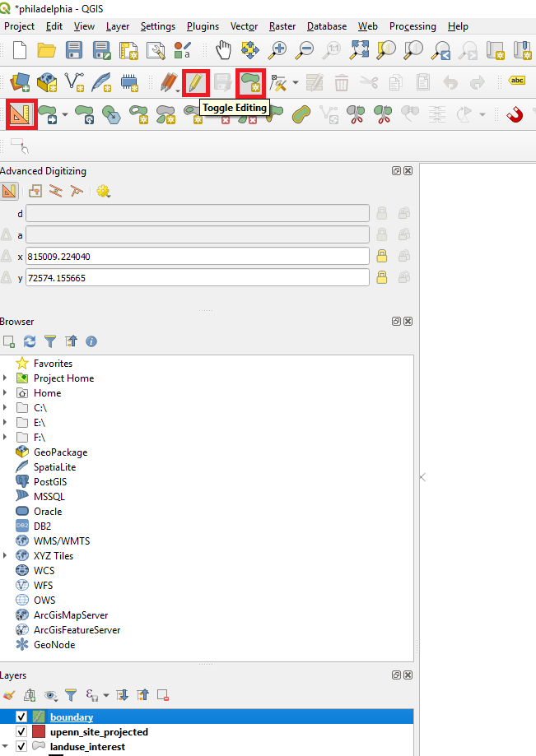536x756 pixels.
Task: Click the Zoom In magnifier icon
Action: point(277,50)
